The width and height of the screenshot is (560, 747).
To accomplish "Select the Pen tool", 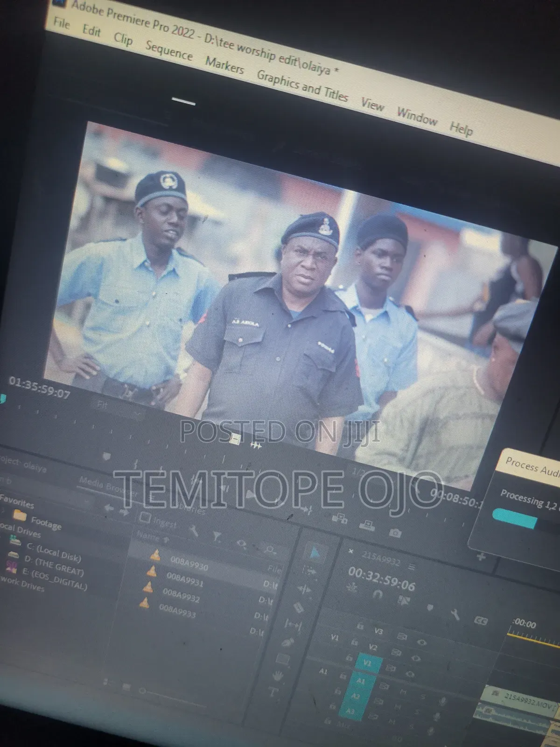I will [288, 643].
